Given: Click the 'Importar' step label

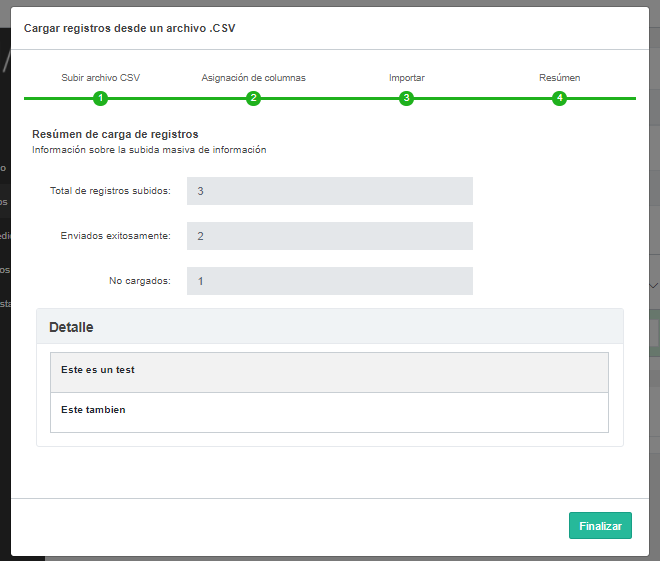Looking at the screenshot, I should click(407, 78).
